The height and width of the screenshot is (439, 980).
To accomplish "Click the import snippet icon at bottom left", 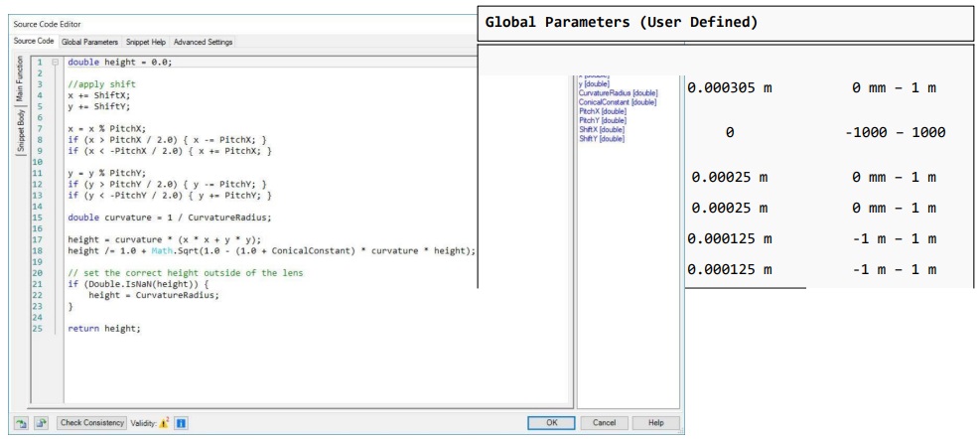I will 21,423.
